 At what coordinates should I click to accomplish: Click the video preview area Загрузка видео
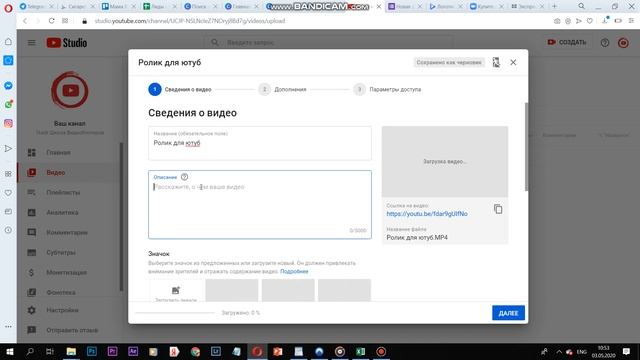445,162
